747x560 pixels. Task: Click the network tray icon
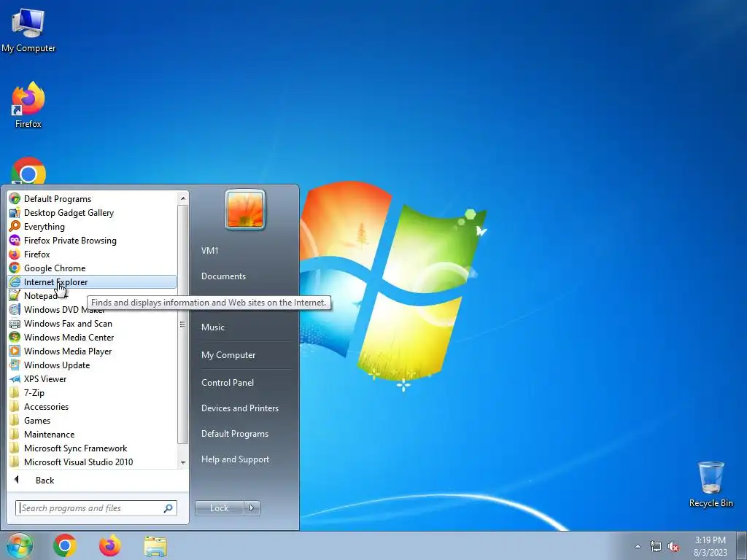[656, 547]
